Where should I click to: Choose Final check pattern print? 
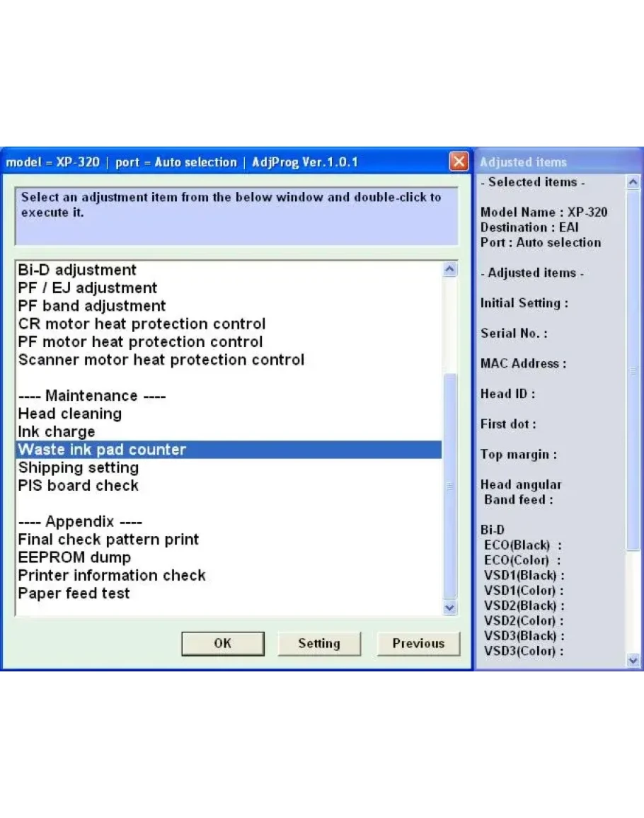click(108, 540)
